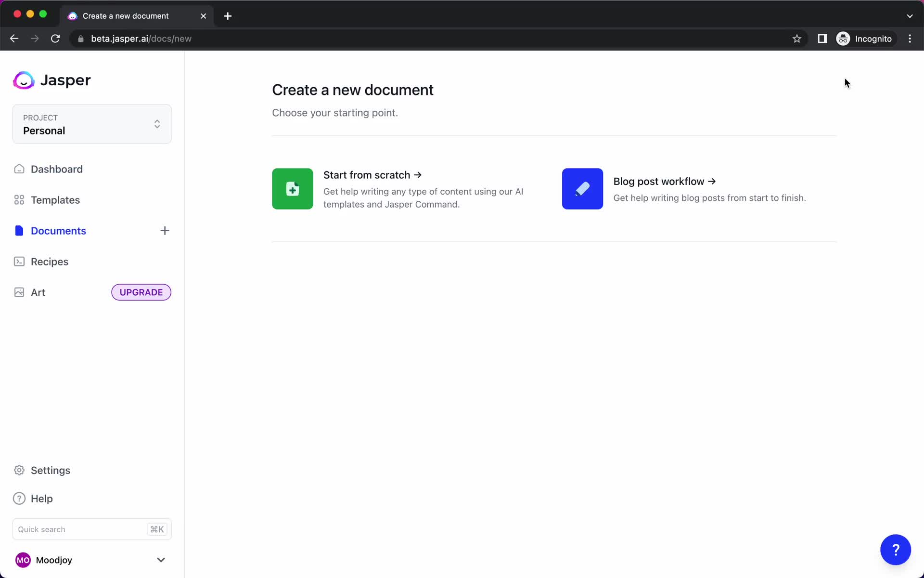Select the Dashboard navigation icon
This screenshot has width=924, height=578.
click(x=19, y=169)
